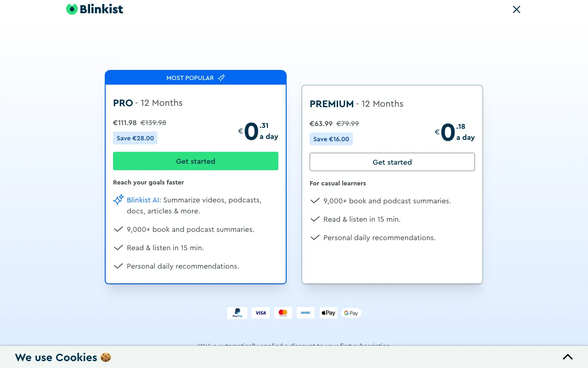Viewport: 588px width, 368px height.
Task: Click PRO checkmark for 9,000+ summaries
Action: (x=119, y=229)
